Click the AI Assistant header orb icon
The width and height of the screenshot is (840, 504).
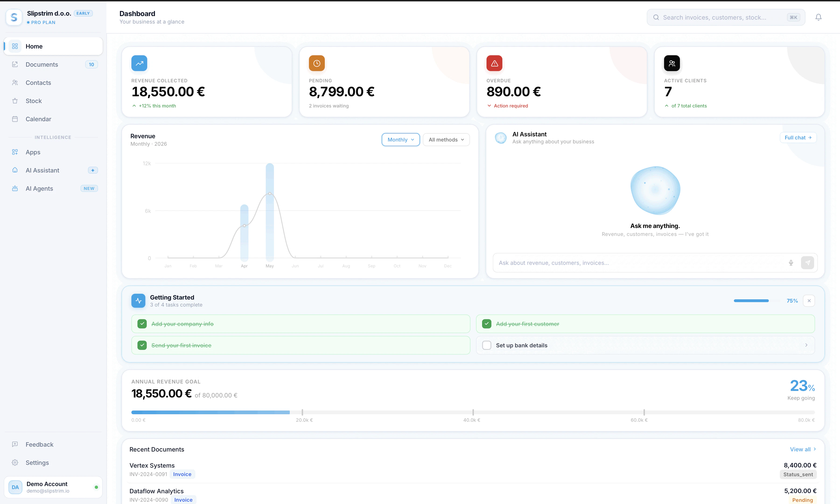(501, 138)
